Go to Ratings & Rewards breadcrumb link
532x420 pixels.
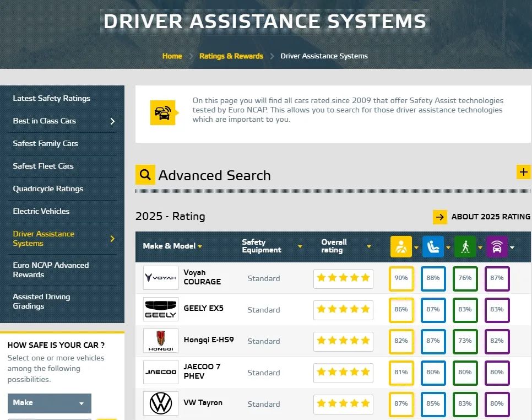pos(231,56)
